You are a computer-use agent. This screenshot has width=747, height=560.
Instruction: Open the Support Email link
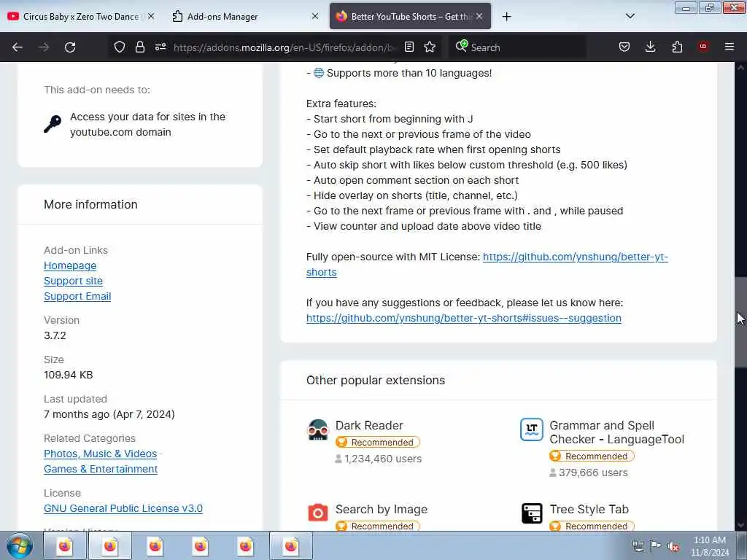coord(77,296)
